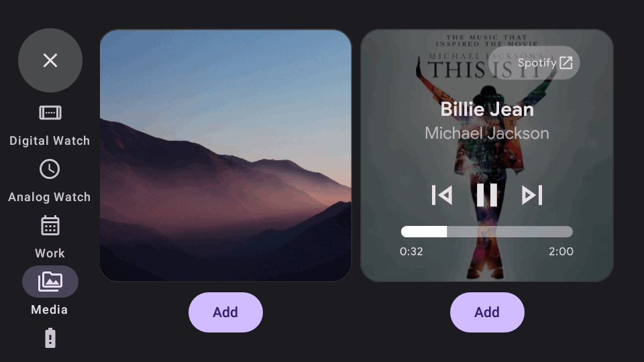The height and width of the screenshot is (362, 644).
Task: Select the Analog Watch clock icon
Action: click(50, 169)
